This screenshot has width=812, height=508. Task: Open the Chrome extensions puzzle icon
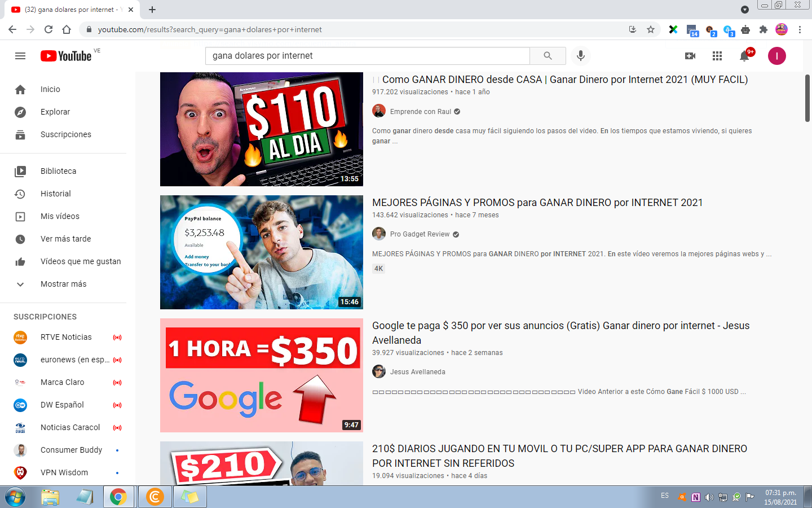[764, 29]
